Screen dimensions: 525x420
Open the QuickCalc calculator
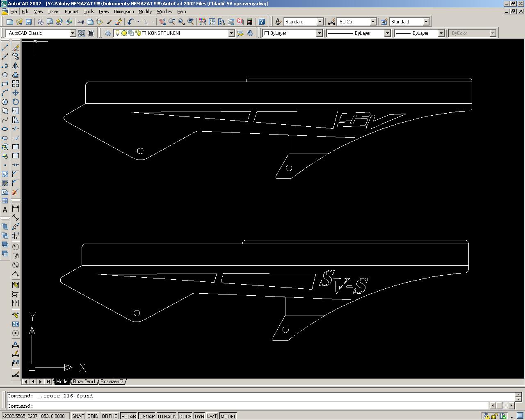click(x=250, y=22)
